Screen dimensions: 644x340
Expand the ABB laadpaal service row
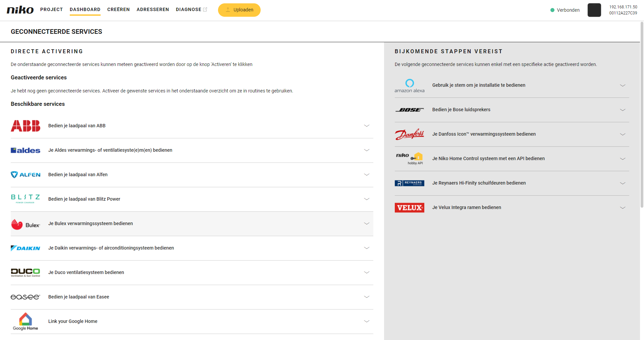pyautogui.click(x=192, y=126)
